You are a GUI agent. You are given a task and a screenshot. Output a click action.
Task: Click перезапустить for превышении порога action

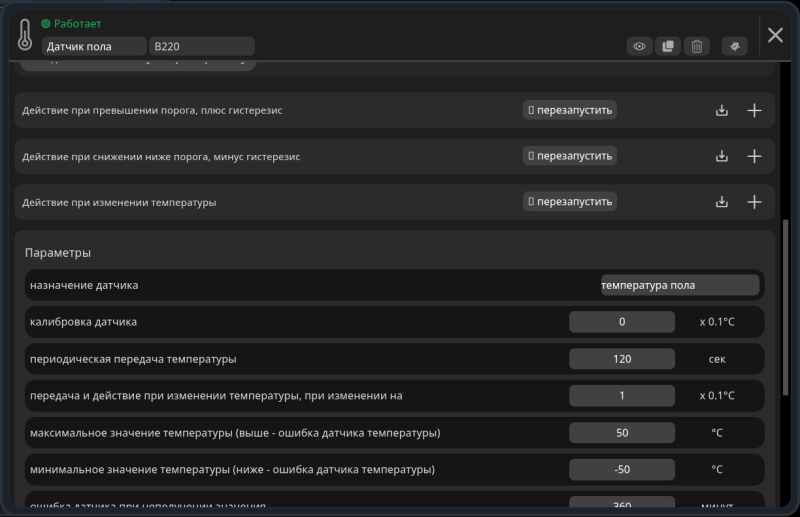coord(569,110)
